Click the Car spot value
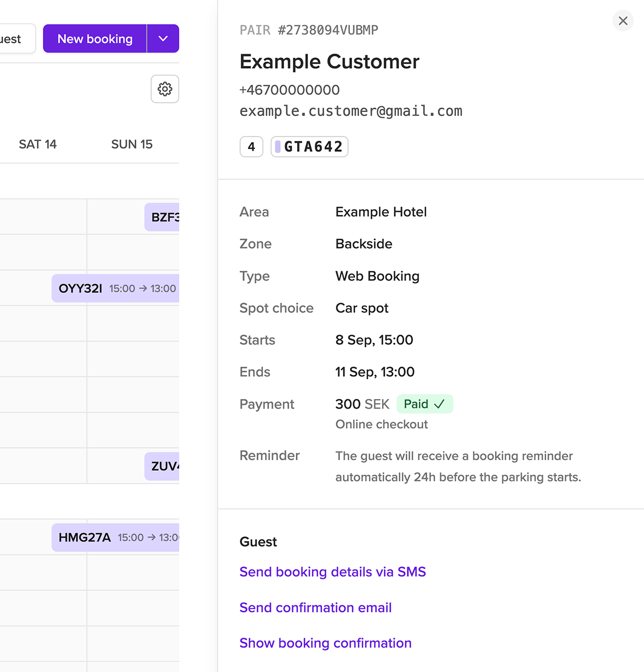Viewport: 644px width, 672px height. click(x=362, y=308)
